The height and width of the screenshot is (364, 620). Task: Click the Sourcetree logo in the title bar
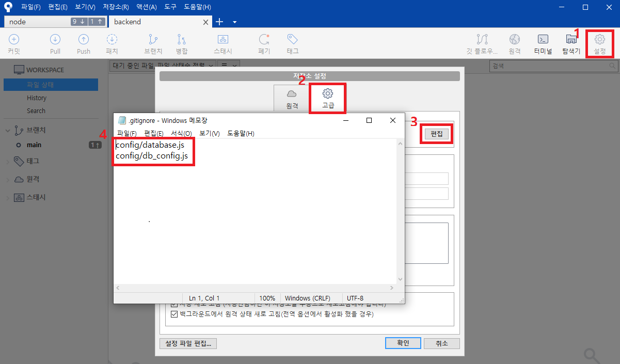(8, 7)
